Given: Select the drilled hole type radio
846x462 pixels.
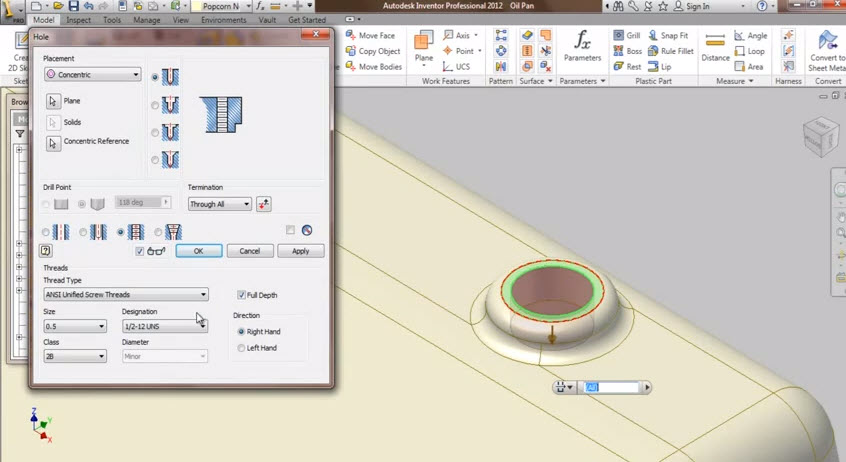Looking at the screenshot, I should point(155,77).
